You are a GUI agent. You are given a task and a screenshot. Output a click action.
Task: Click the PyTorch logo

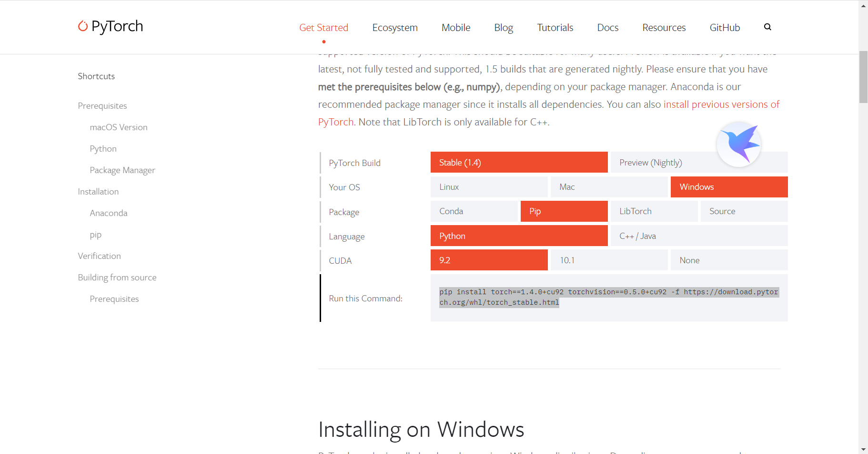(x=110, y=27)
